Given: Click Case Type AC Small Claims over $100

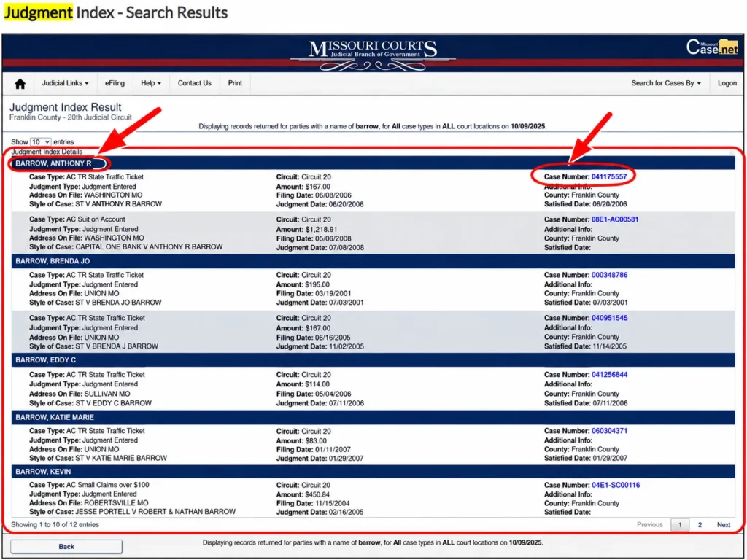Looking at the screenshot, I should click(89, 485).
